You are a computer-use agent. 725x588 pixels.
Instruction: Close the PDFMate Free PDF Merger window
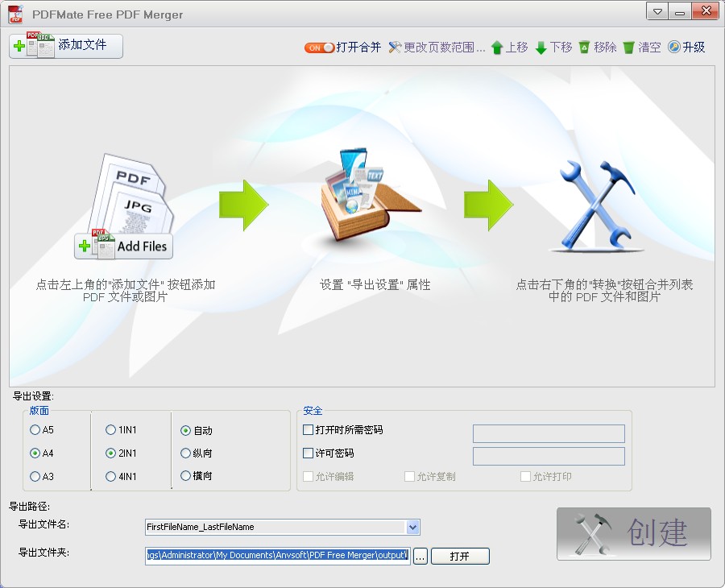coord(706,11)
